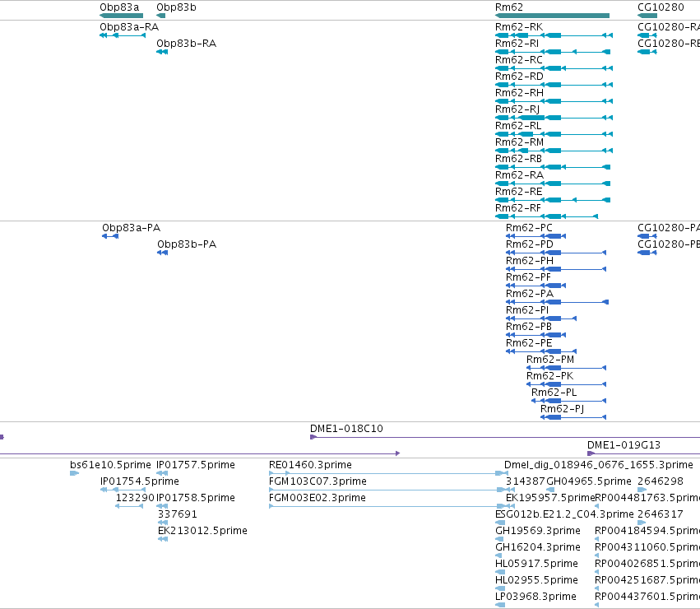Select protein Rm62-PD
700x609 pixels.
530,244
